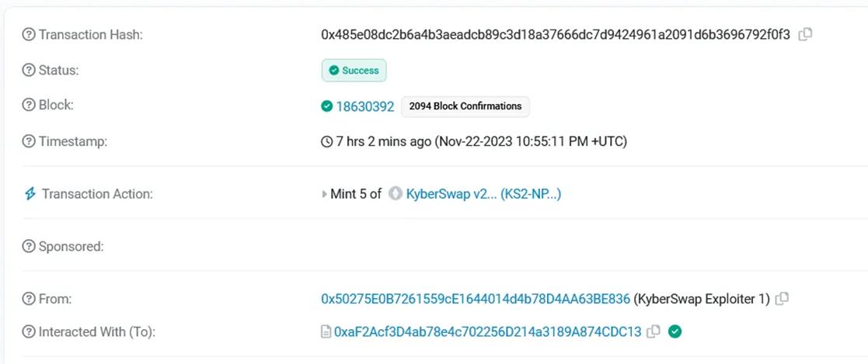Screen dimensions: 868x364
Task: Click help icon next to Timestamp label
Action: [x=28, y=141]
